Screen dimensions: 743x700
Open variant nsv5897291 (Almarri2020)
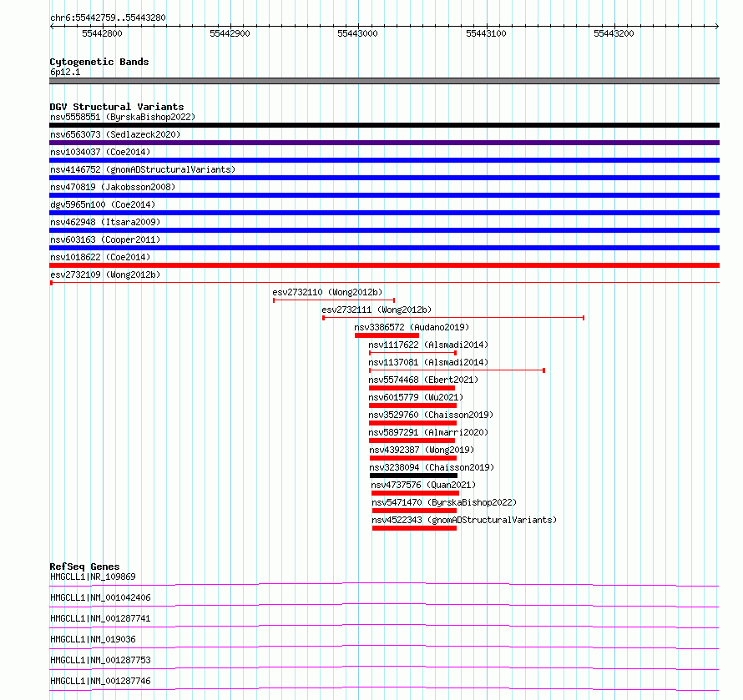pyautogui.click(x=428, y=432)
